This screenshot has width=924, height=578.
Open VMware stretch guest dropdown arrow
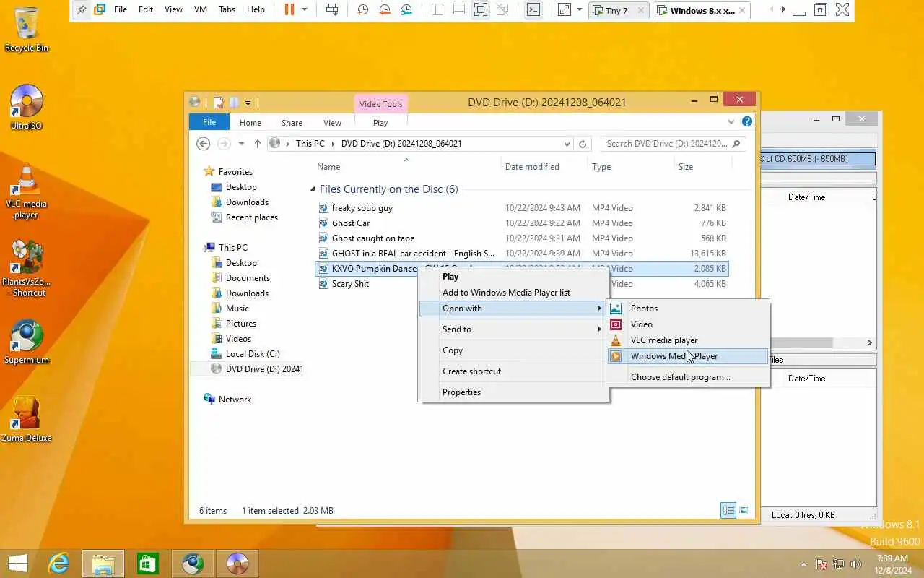click(579, 9)
